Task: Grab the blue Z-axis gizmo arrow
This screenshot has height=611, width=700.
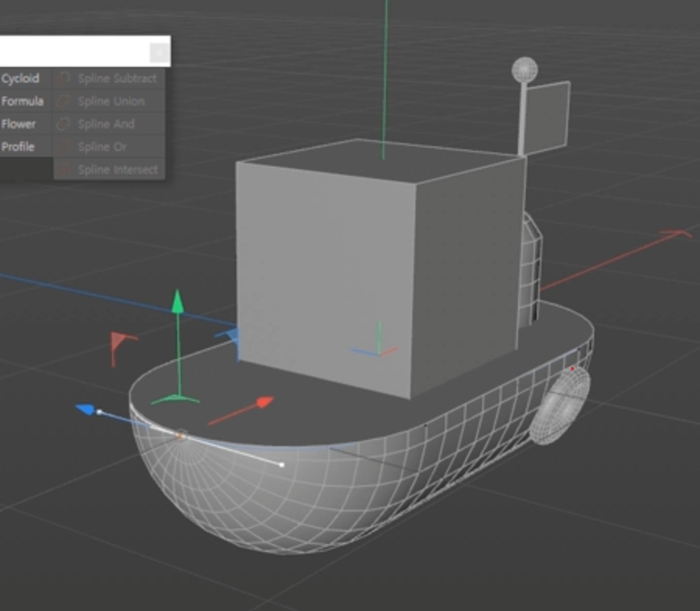Action: coord(86,409)
